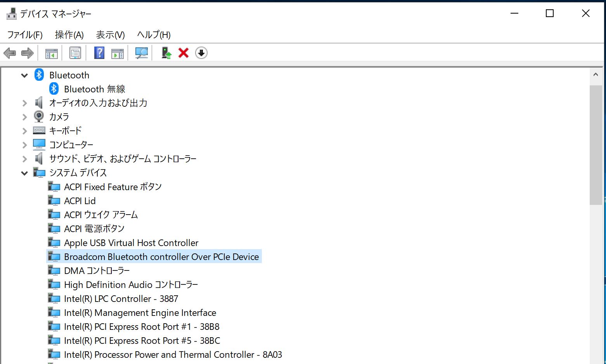Maximize the デバイス マネージャー window
606x364 pixels.
[550, 14]
